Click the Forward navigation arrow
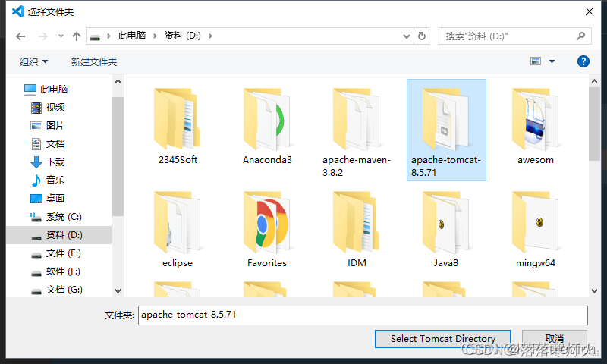Screen dimensions: 607x364 pos(43,36)
